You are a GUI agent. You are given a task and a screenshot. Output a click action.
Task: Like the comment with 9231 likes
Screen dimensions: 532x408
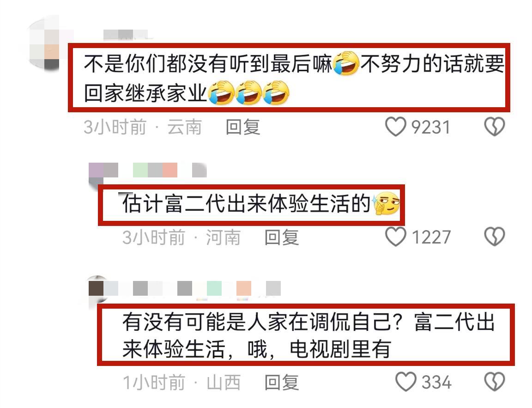[396, 127]
